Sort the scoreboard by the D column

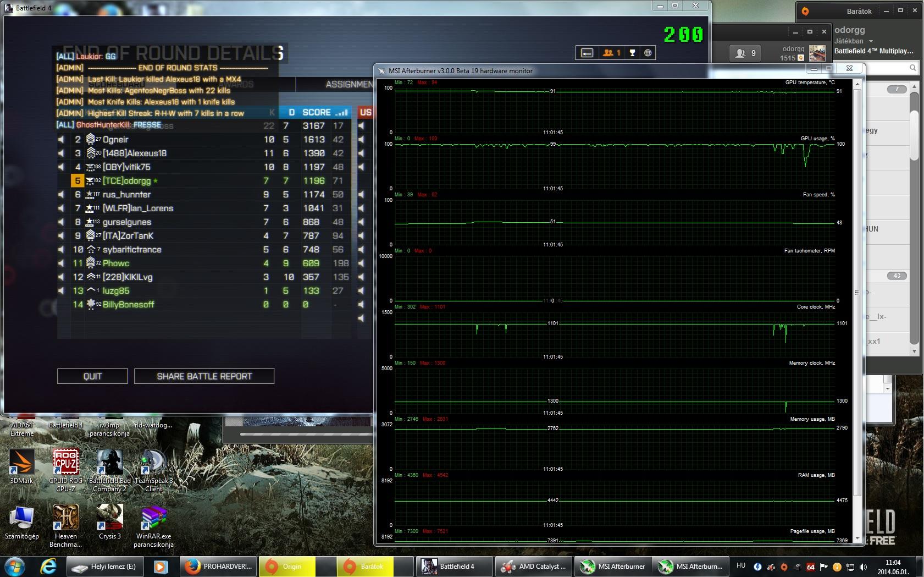tap(291, 112)
